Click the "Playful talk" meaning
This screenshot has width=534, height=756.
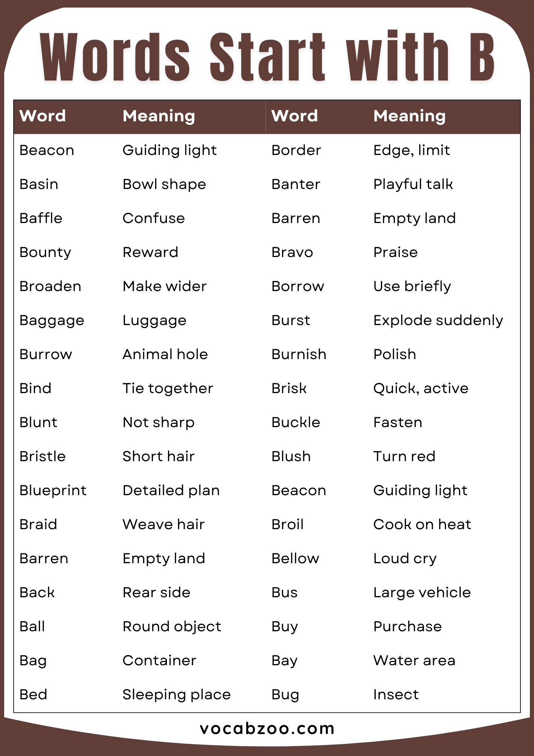click(413, 184)
